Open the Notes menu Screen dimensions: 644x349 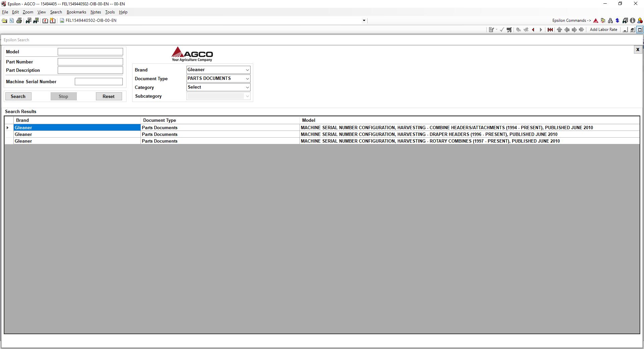[x=96, y=12]
